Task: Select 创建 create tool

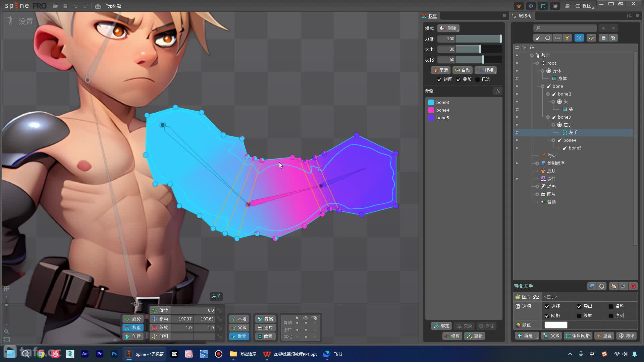Action: point(133,336)
